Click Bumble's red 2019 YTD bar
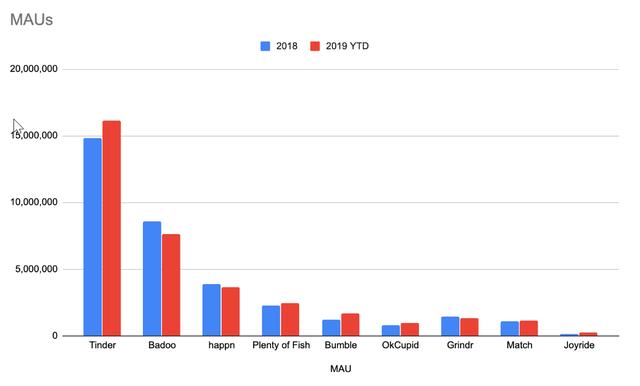Viewport: 640px width, 386px height. pyautogui.click(x=350, y=325)
